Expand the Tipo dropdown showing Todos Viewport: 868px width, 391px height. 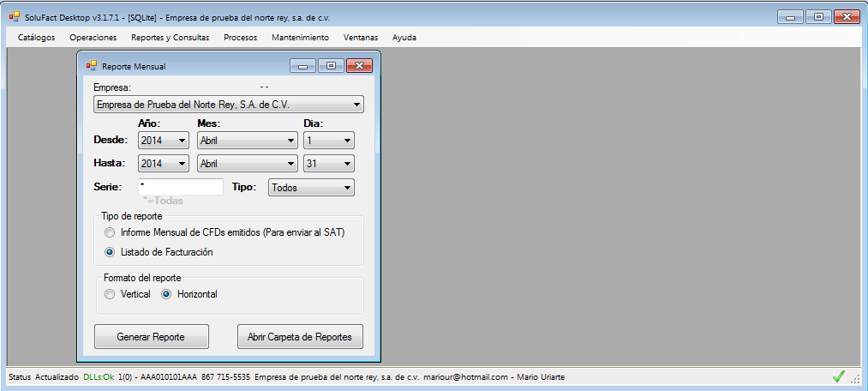311,187
